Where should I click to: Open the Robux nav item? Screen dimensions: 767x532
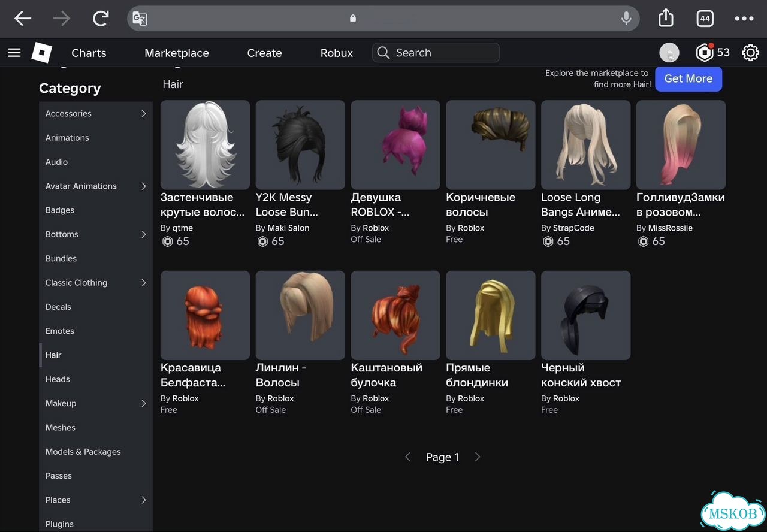point(337,53)
